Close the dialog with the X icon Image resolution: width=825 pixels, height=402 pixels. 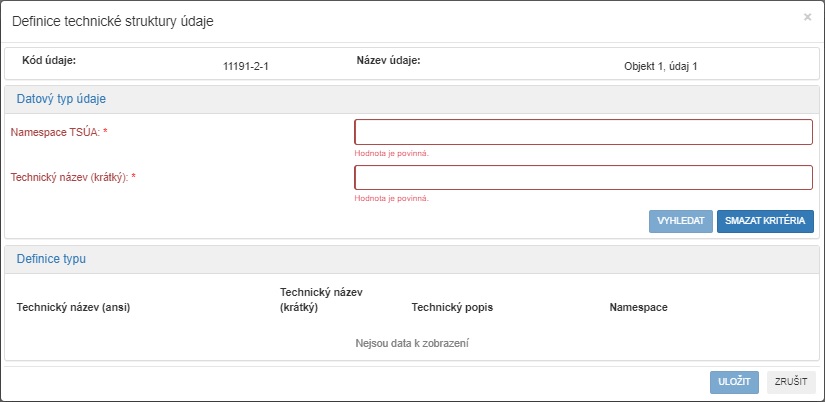807,17
